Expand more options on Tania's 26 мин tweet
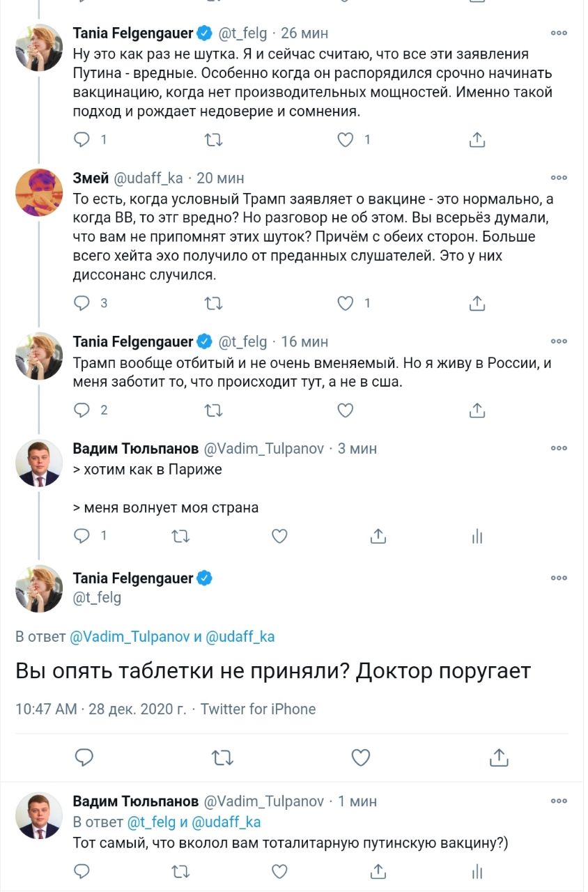Image resolution: width=588 pixels, height=892 pixels. click(x=559, y=33)
